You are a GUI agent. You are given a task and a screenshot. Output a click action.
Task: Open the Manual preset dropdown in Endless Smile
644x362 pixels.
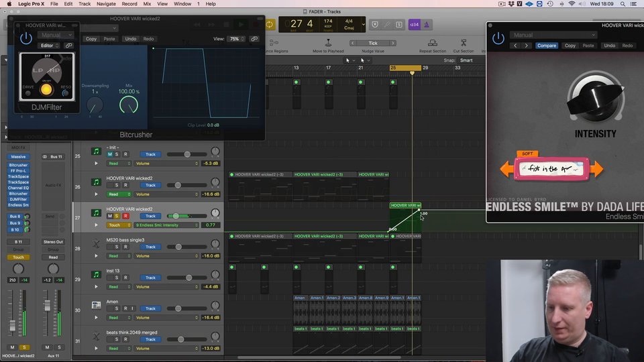click(x=553, y=35)
